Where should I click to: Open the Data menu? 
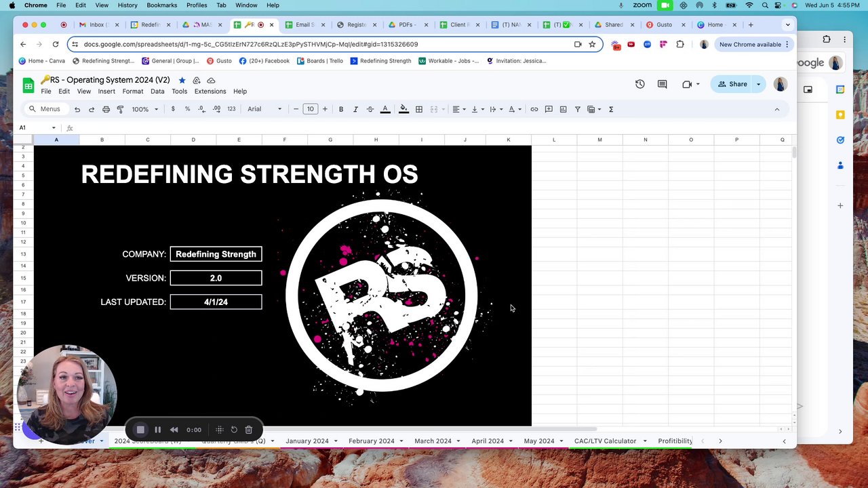(157, 91)
